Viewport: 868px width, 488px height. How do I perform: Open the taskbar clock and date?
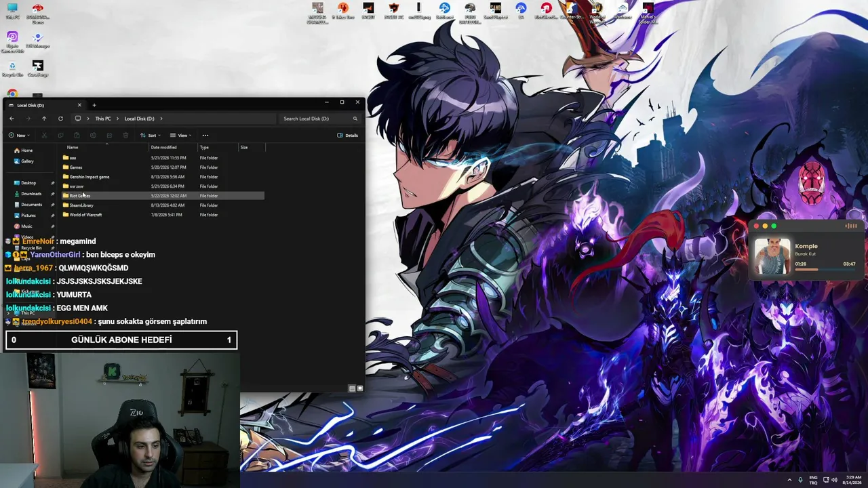click(854, 480)
